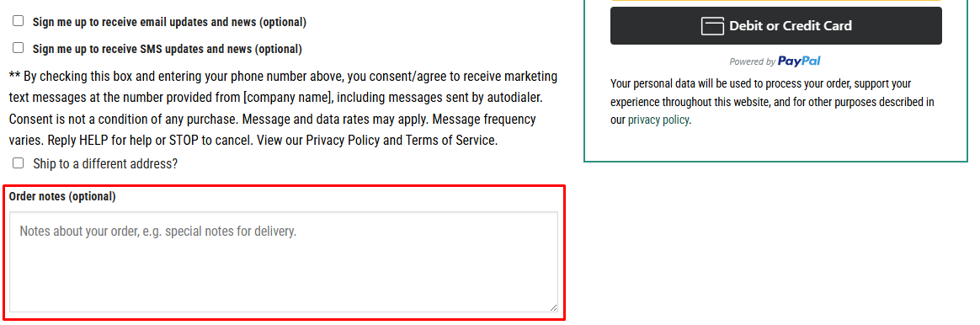
Task: Click the PayPal logo under the card button
Action: click(799, 61)
